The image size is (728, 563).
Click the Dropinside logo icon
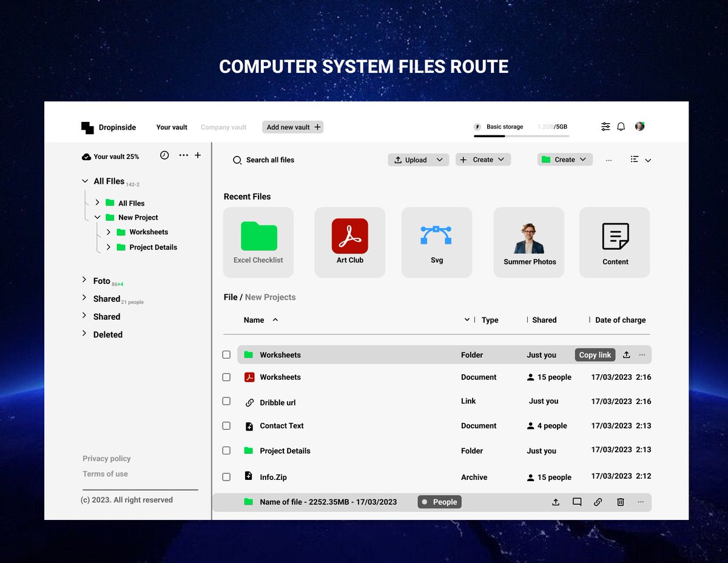point(87,127)
